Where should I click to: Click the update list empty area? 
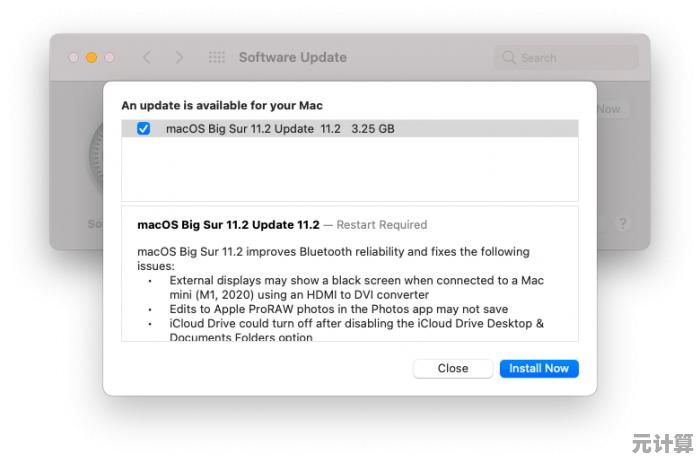click(349, 170)
